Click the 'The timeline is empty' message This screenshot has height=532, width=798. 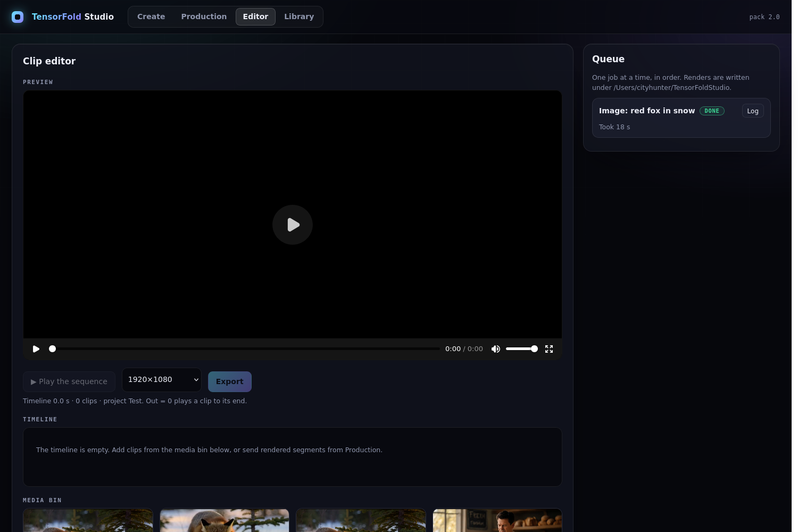point(209,450)
